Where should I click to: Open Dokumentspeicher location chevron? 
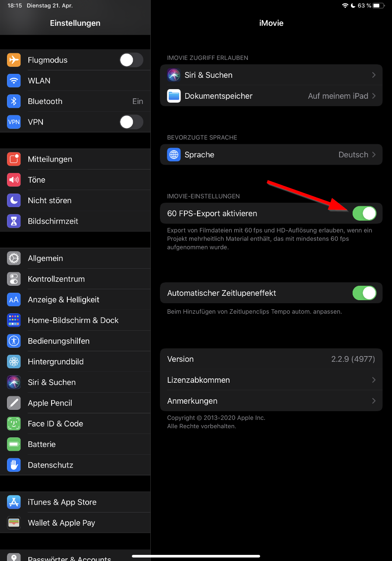[374, 96]
